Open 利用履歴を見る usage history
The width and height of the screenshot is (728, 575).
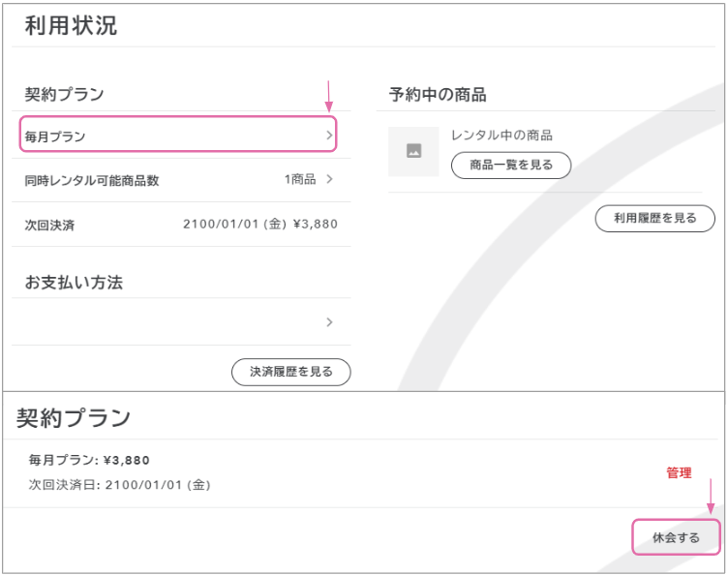click(654, 219)
